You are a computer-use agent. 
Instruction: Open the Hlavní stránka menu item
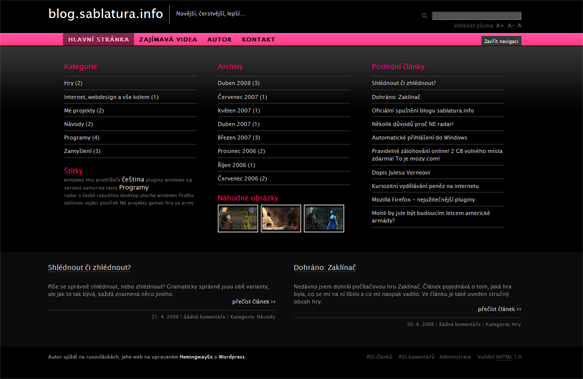(x=99, y=39)
